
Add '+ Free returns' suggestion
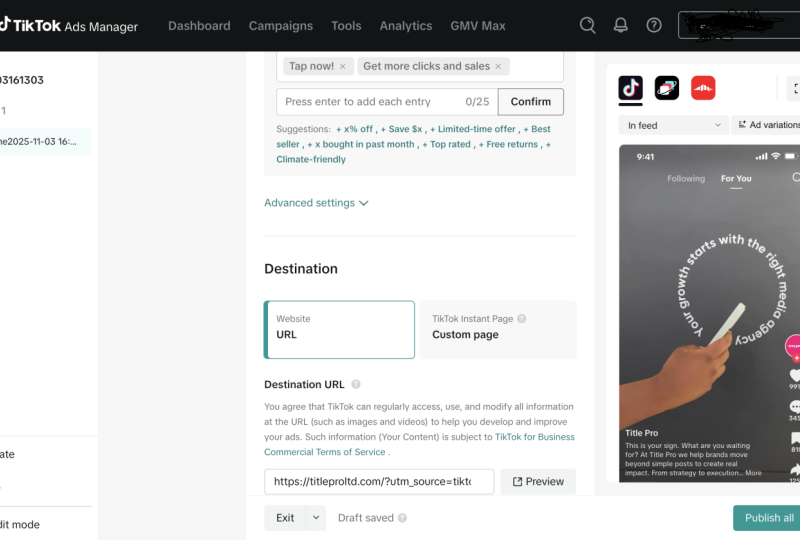[x=508, y=144]
